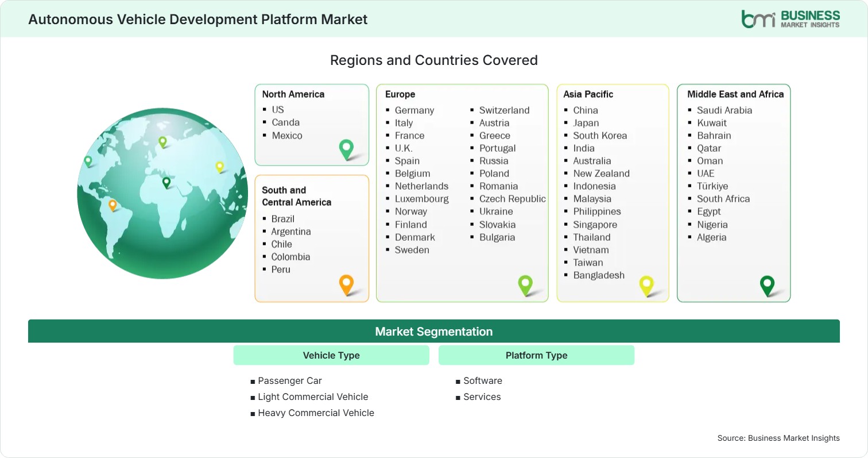Click the Peru entry
Screen dimensions: 868x458
coord(281,270)
